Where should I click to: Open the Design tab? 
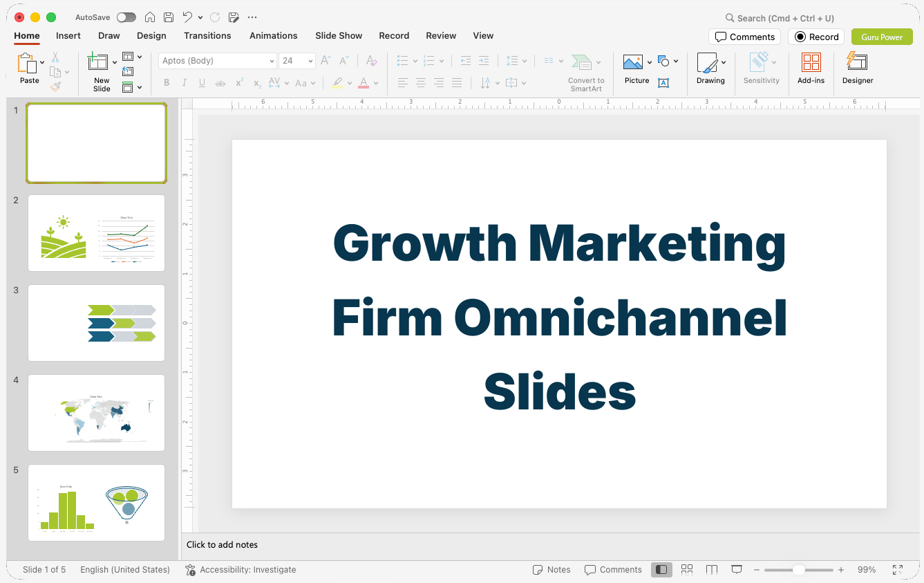pyautogui.click(x=151, y=35)
